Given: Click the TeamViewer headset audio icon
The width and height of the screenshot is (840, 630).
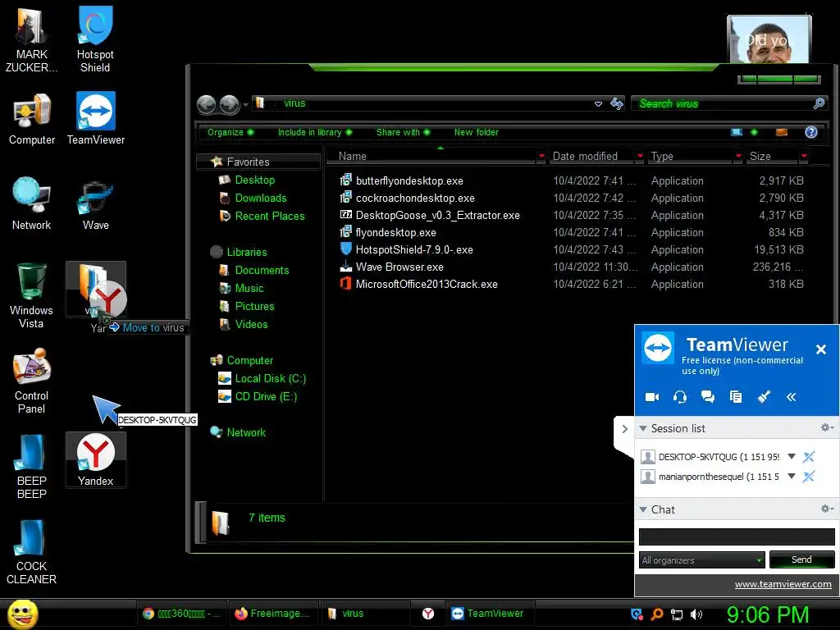Looking at the screenshot, I should pos(680,397).
